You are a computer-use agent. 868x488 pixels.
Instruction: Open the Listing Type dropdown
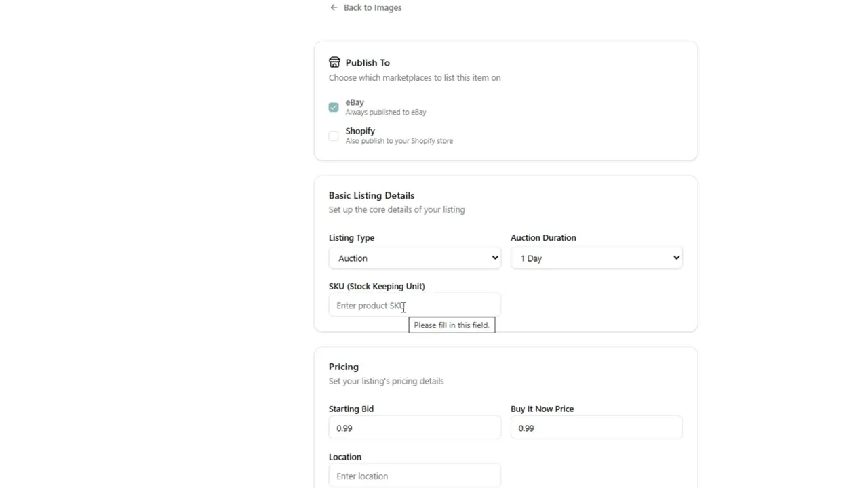click(x=415, y=258)
